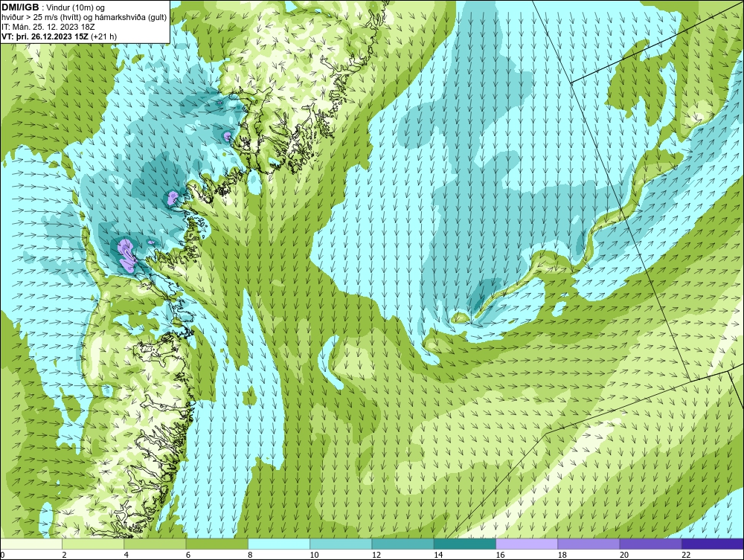Click the '2' colorbar scale label
Image resolution: width=744 pixels, height=560 pixels.
[x=64, y=556]
